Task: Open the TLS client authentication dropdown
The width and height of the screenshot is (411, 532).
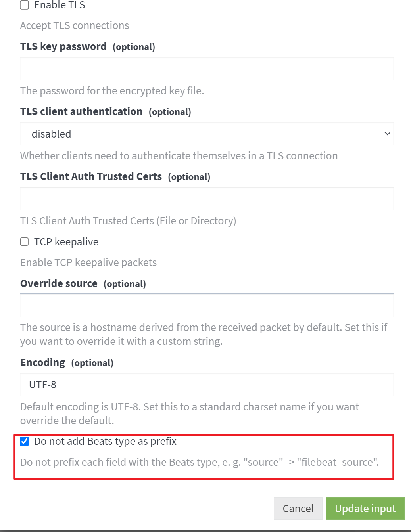Action: (206, 134)
